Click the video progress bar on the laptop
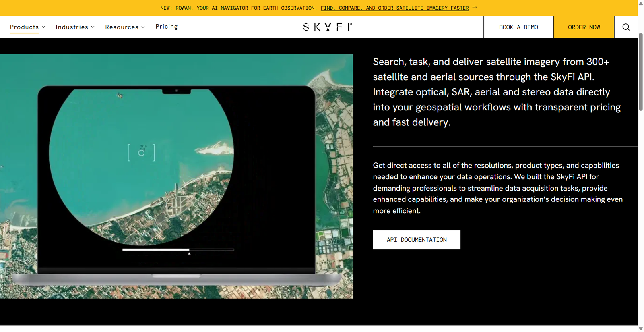Screen dimensions: 644x332 pos(178,250)
